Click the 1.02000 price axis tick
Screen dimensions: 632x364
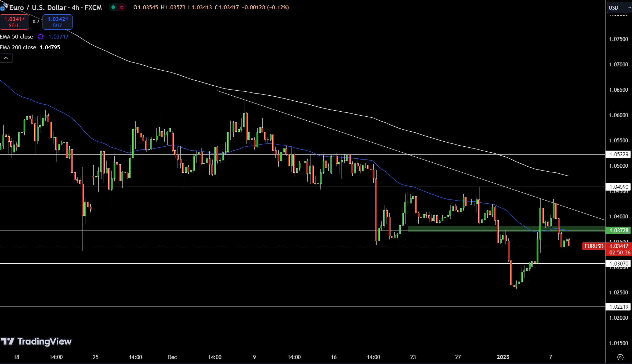pos(618,318)
